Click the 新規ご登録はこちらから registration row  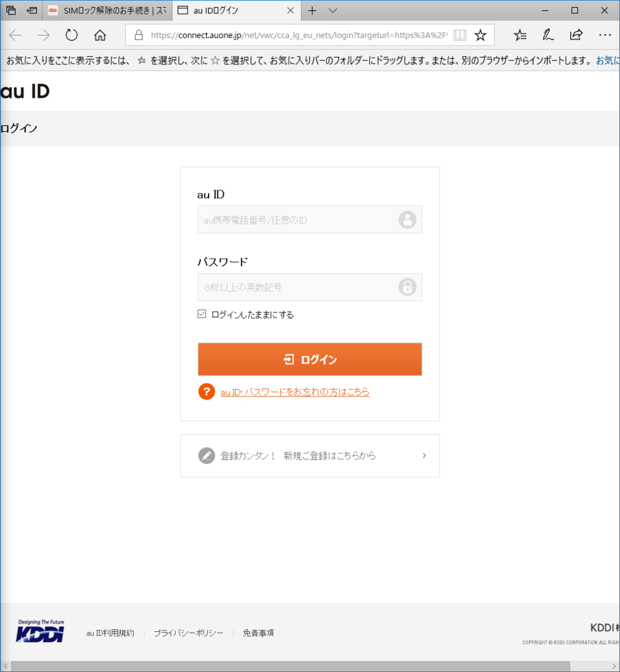(310, 455)
